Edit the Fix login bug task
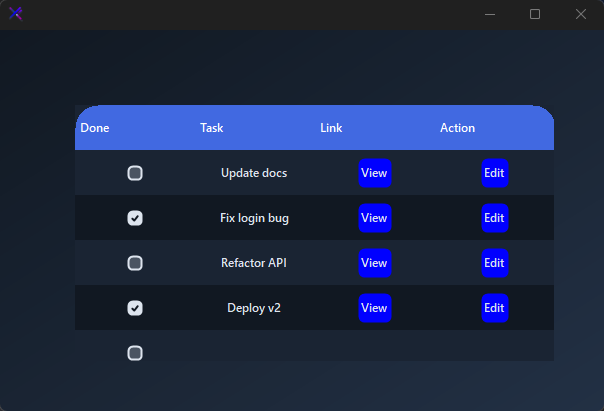The width and height of the screenshot is (604, 411). pos(495,218)
